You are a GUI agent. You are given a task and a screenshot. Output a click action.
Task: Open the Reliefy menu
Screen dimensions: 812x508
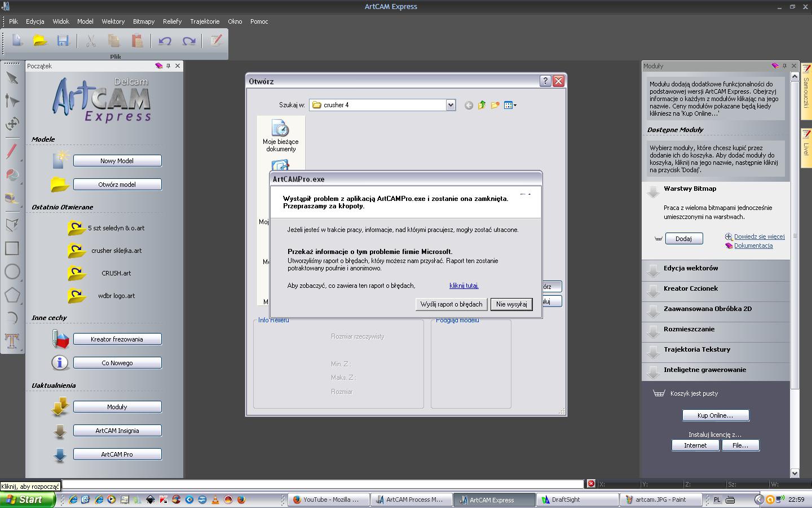pos(173,21)
